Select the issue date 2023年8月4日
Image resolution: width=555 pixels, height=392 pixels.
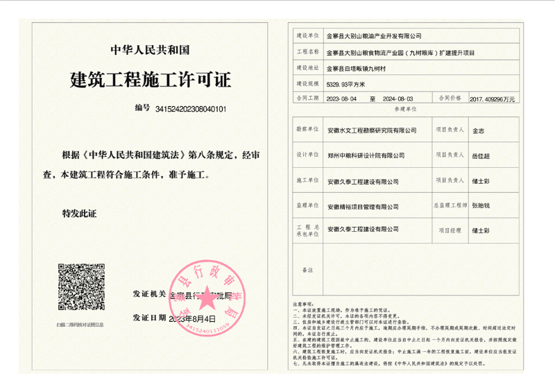tap(192, 318)
